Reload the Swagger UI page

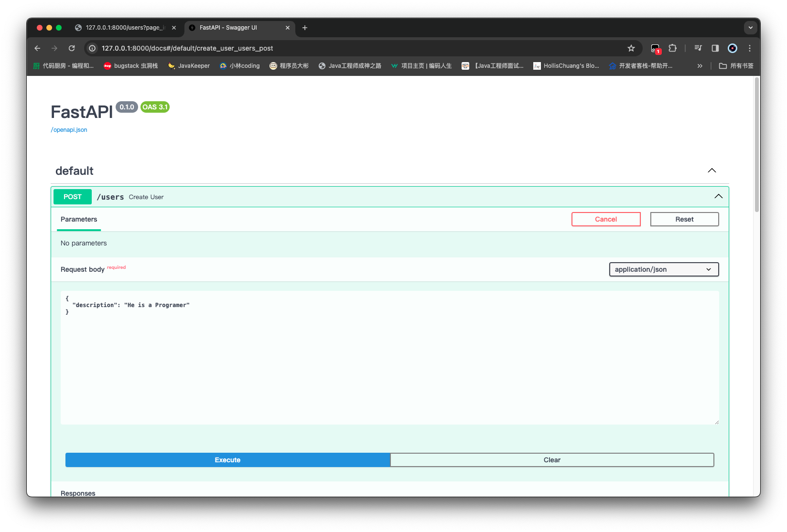72,48
